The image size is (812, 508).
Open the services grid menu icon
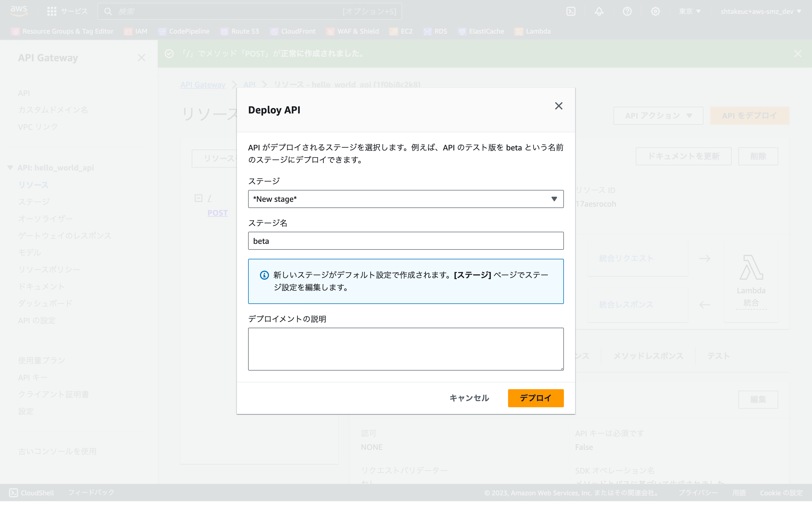click(x=52, y=11)
